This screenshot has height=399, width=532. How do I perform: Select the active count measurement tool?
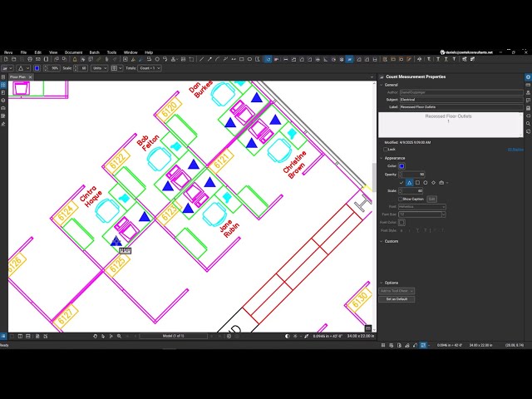pos(349,59)
